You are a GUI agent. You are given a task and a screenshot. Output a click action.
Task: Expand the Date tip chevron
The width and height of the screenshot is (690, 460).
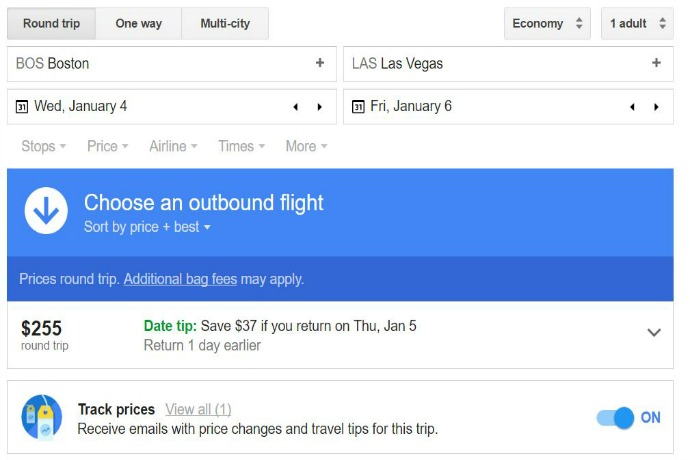[x=654, y=332]
